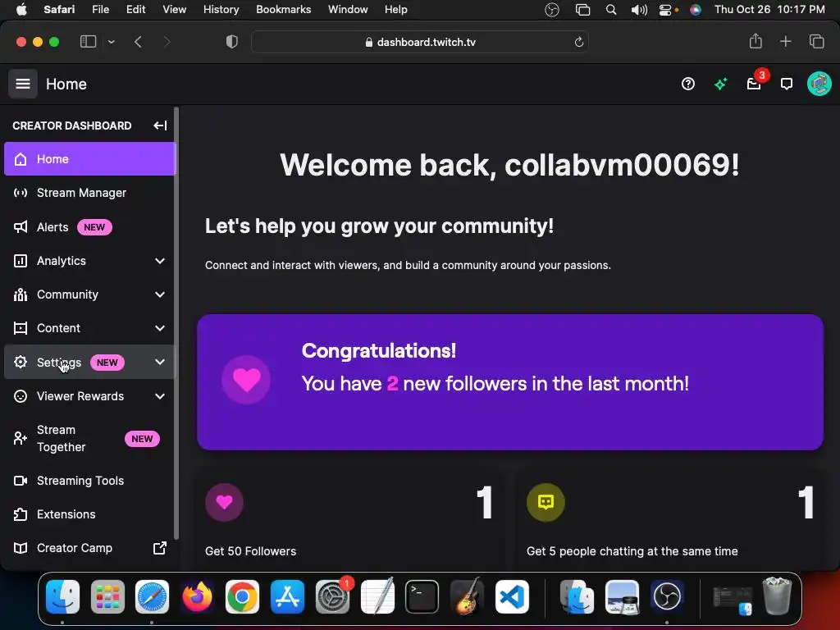This screenshot has height=630, width=840.
Task: Click the Get 50 Followers heart icon
Action: point(224,502)
